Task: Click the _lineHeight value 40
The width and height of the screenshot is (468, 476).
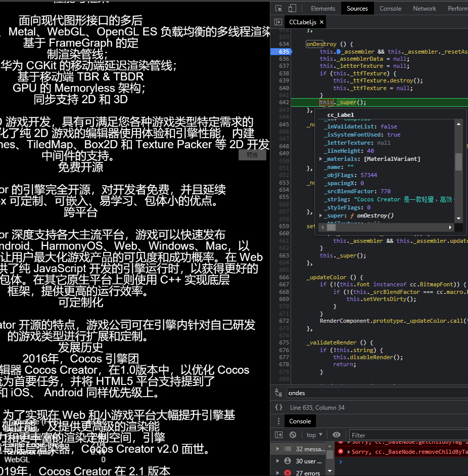Action: (x=370, y=151)
